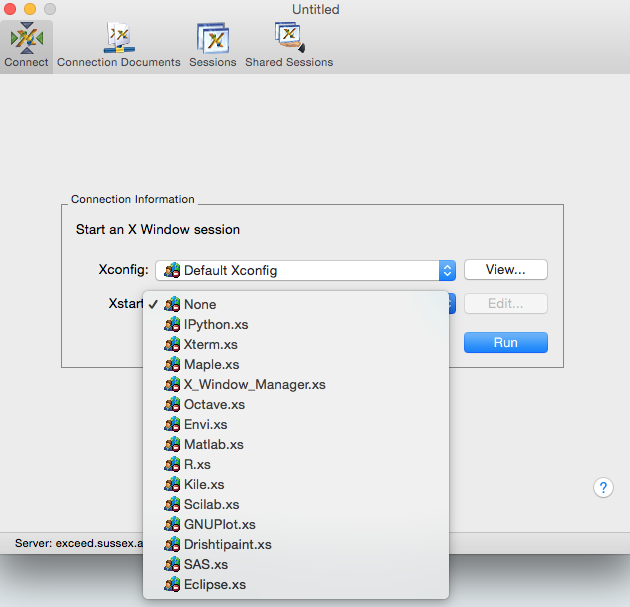630x607 pixels.
Task: Open Connection Documents toolbar icon
Action: (x=119, y=46)
